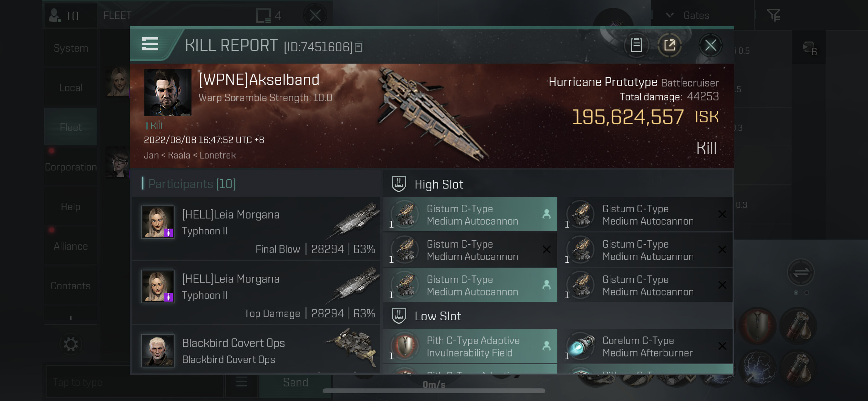
Task: Toggle the module panel swap arrows button
Action: 800,272
